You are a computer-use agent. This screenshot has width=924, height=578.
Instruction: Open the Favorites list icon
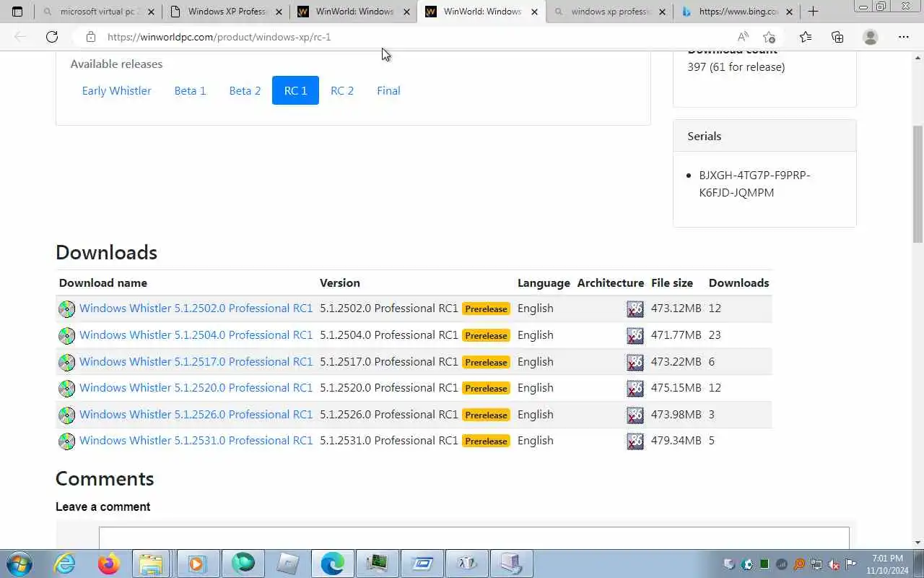pyautogui.click(x=806, y=37)
